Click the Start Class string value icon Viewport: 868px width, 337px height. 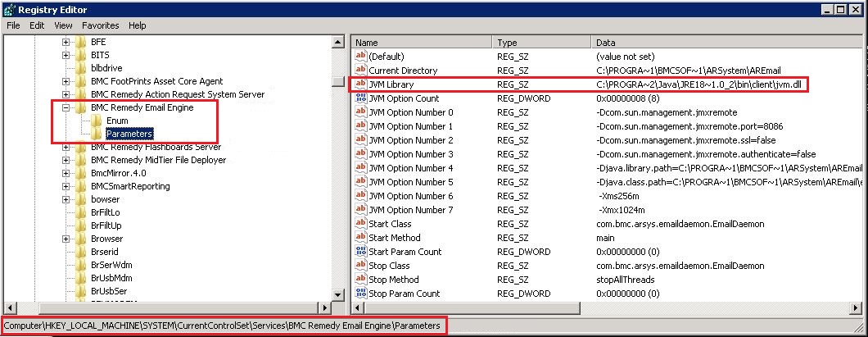361,223
